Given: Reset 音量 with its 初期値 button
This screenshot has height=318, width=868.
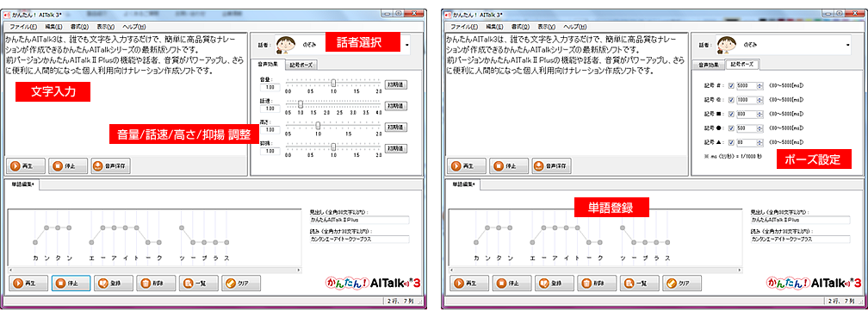Looking at the screenshot, I should 397,84.
